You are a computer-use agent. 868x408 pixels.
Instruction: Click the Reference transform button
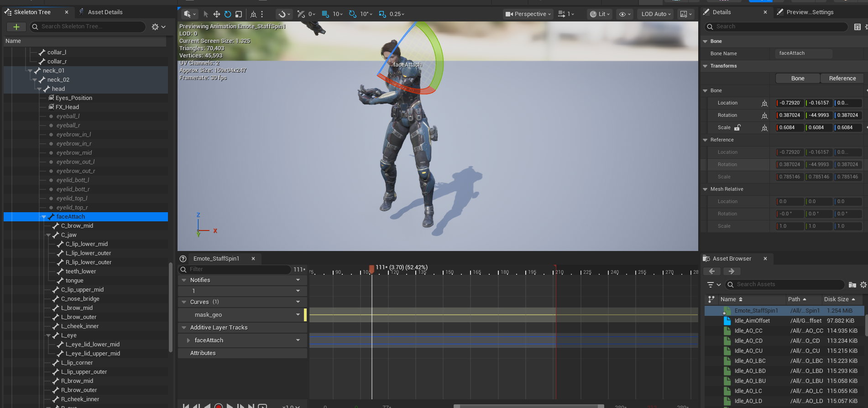tap(842, 78)
